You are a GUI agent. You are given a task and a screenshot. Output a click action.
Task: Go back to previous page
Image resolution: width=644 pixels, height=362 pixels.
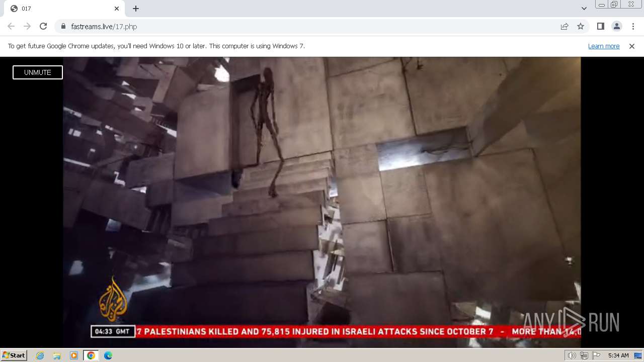coord(11,26)
